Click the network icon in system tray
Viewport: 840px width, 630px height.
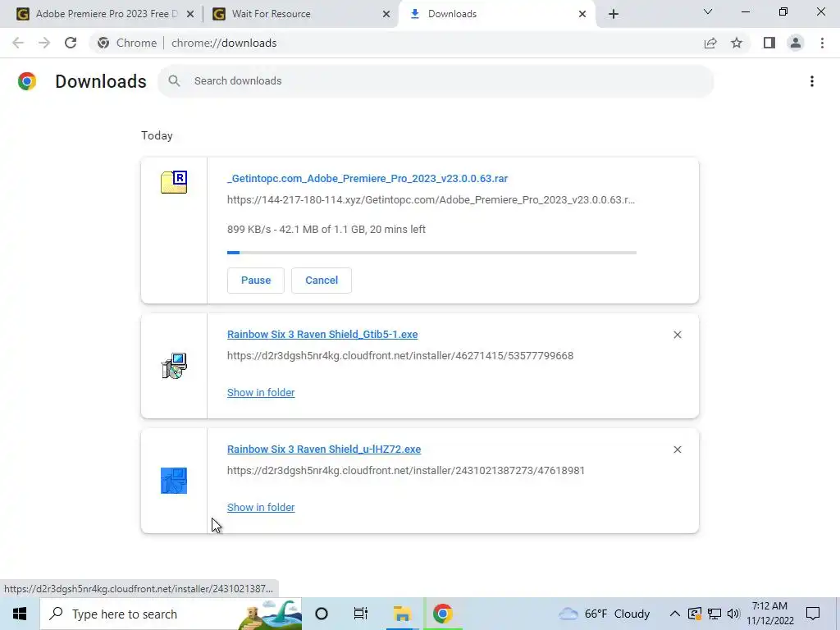coord(714,614)
